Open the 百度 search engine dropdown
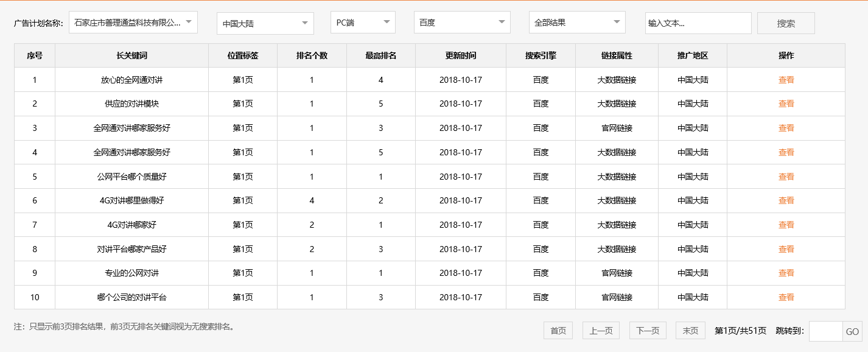Screen dimensions: 868x352 [x=461, y=23]
